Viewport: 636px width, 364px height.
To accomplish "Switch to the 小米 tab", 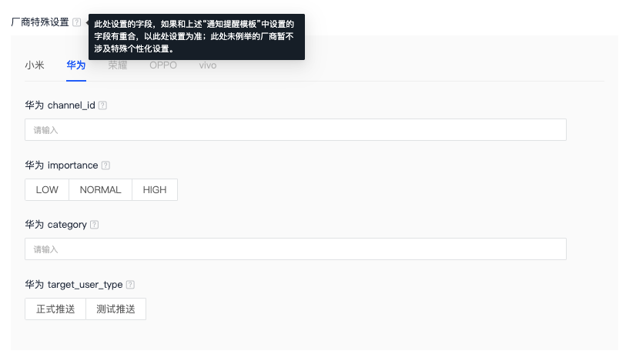I will pyautogui.click(x=35, y=65).
